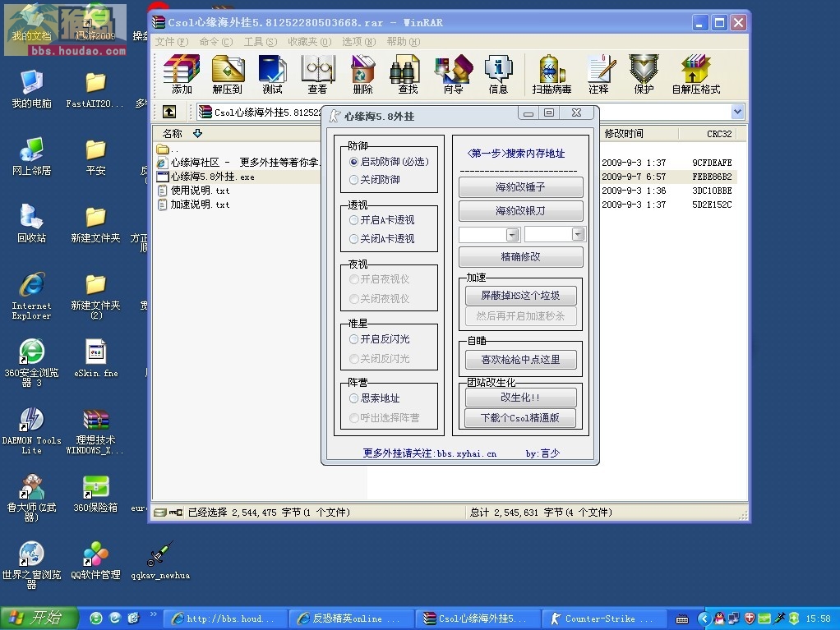Expand hidden system tray icons arrow
840x630 pixels.
(x=704, y=619)
